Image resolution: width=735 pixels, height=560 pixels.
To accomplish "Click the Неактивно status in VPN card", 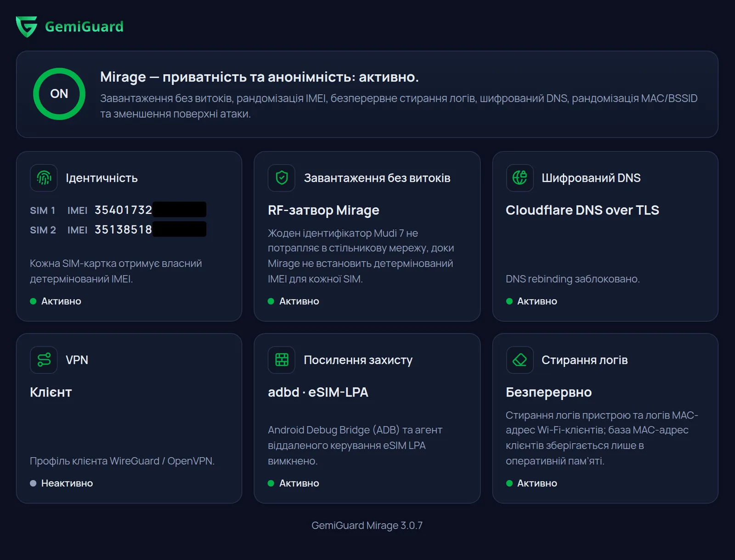I will coord(61,483).
